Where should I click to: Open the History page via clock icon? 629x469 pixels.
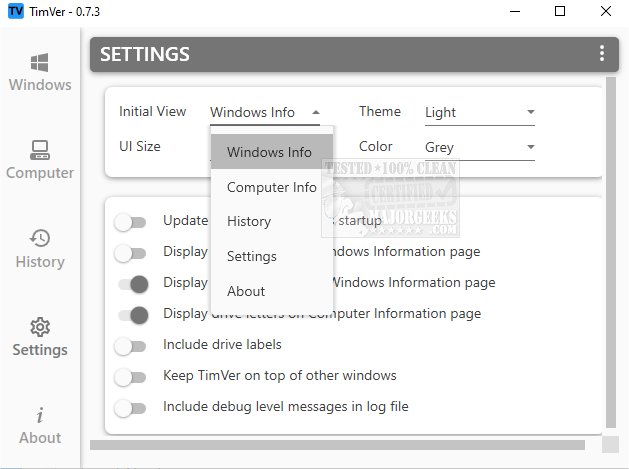(40, 238)
